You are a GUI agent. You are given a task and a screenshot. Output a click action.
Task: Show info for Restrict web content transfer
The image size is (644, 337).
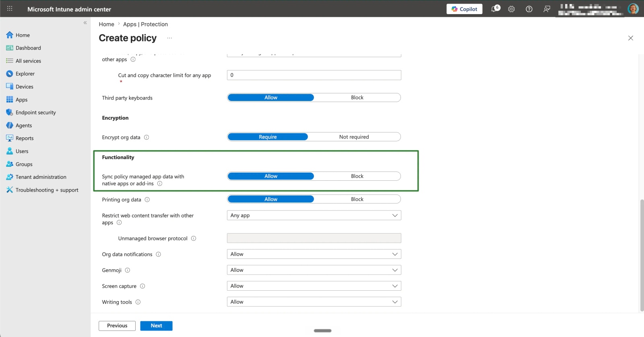pyautogui.click(x=119, y=223)
